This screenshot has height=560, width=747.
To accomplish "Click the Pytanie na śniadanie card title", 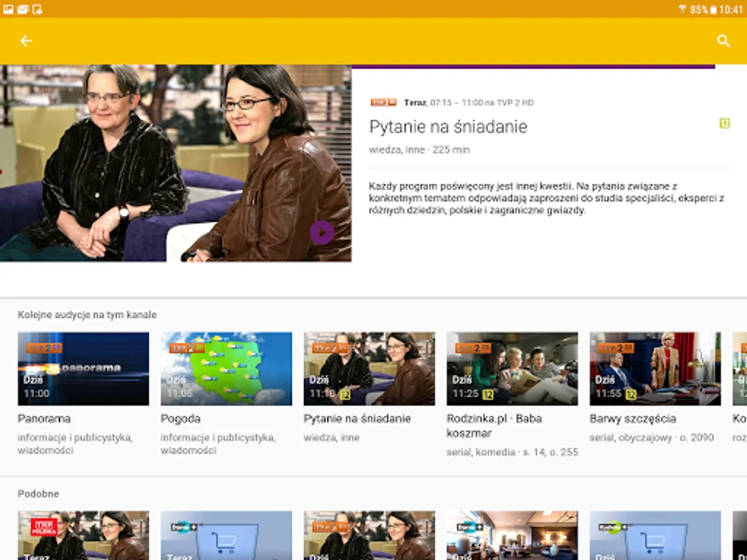I will tap(357, 419).
